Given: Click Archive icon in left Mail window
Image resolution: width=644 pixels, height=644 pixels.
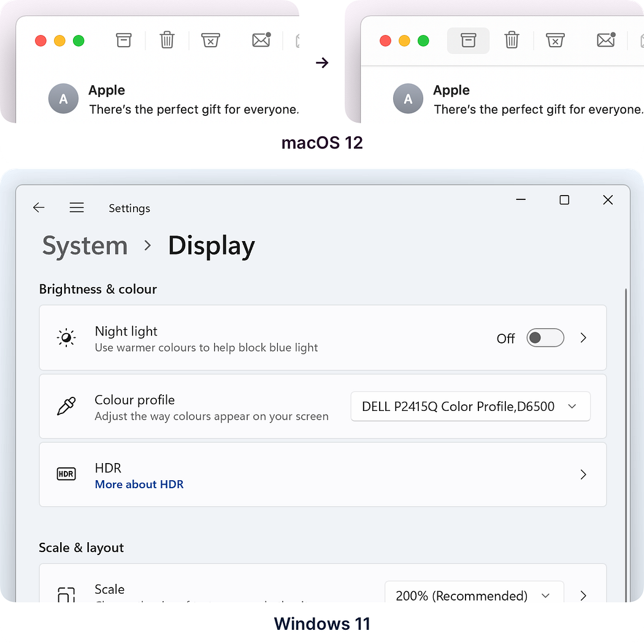Looking at the screenshot, I should click(124, 40).
